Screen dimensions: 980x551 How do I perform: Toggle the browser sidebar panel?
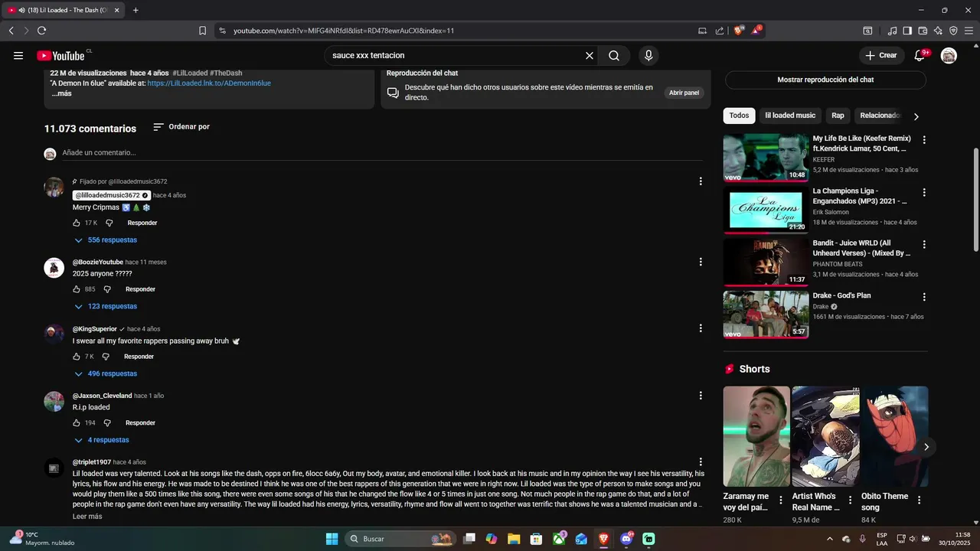tap(907, 31)
